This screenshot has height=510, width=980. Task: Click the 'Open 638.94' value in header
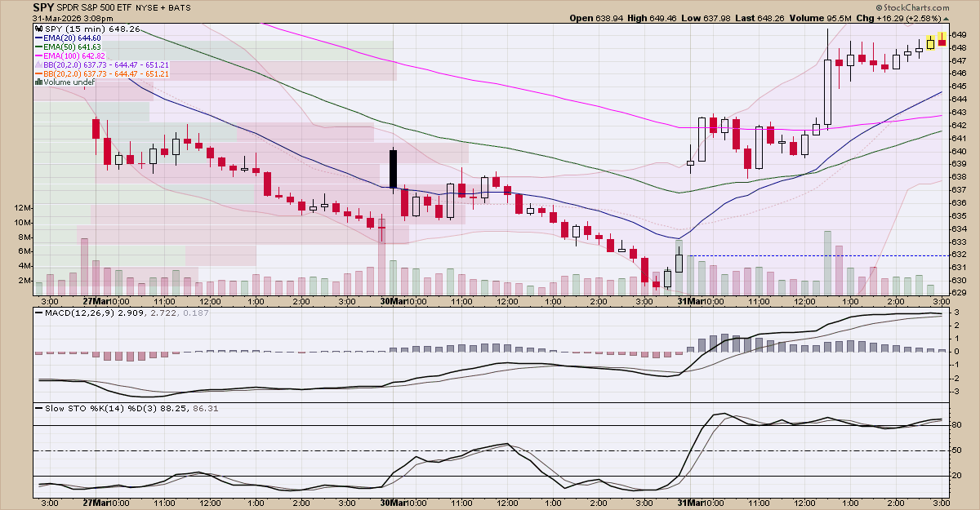point(597,17)
